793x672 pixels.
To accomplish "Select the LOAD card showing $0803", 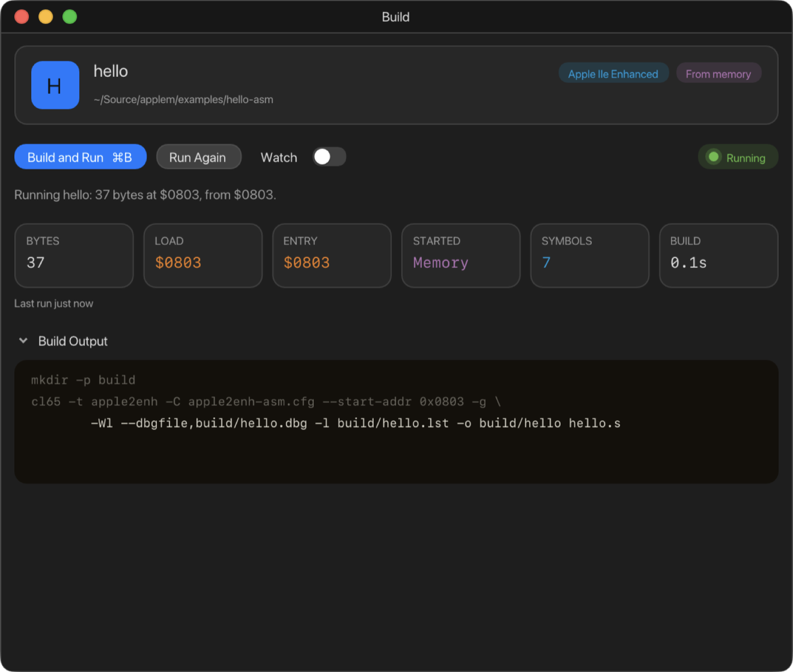I will click(203, 255).
